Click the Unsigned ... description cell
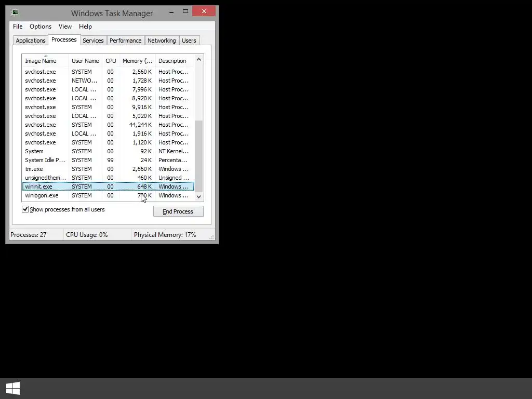The height and width of the screenshot is (399, 532). pos(174,178)
